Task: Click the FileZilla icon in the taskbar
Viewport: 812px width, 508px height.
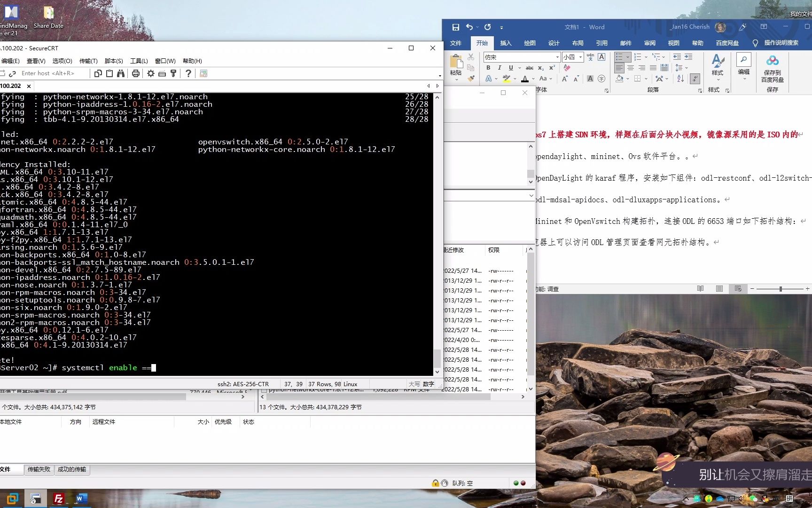Action: pos(59,499)
